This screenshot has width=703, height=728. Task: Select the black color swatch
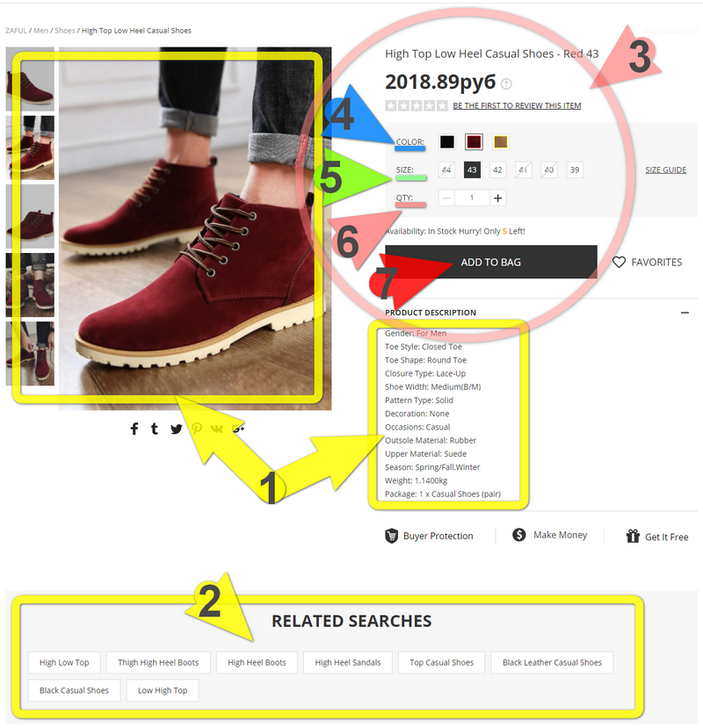pyautogui.click(x=447, y=142)
